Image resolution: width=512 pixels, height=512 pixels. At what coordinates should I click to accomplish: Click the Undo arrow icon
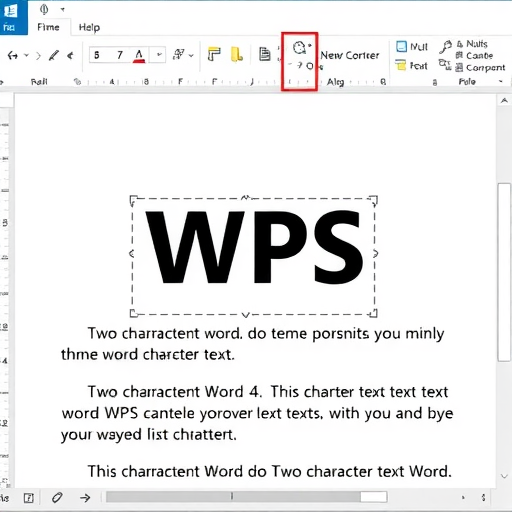click(x=13, y=55)
